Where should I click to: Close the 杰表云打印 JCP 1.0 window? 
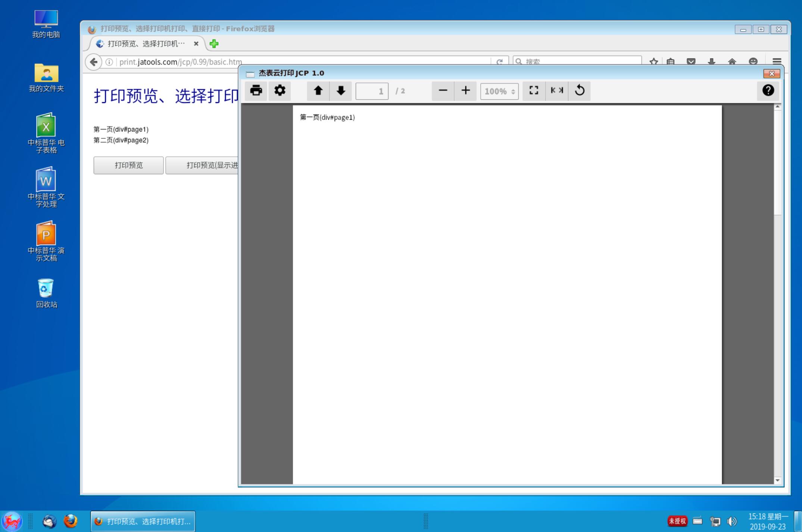772,73
